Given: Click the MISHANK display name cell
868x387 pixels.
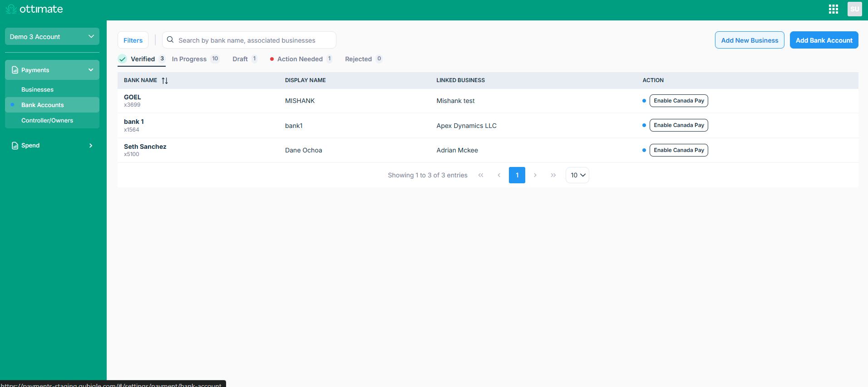Looking at the screenshot, I should tap(300, 101).
